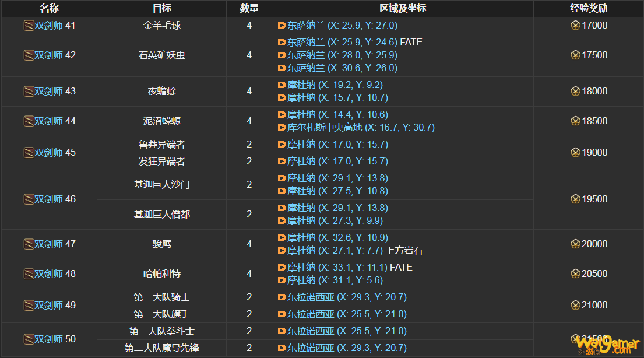Viewport: 644px width, 358px height.
Task: Click the experience icon beside 17000
Action: (575, 26)
